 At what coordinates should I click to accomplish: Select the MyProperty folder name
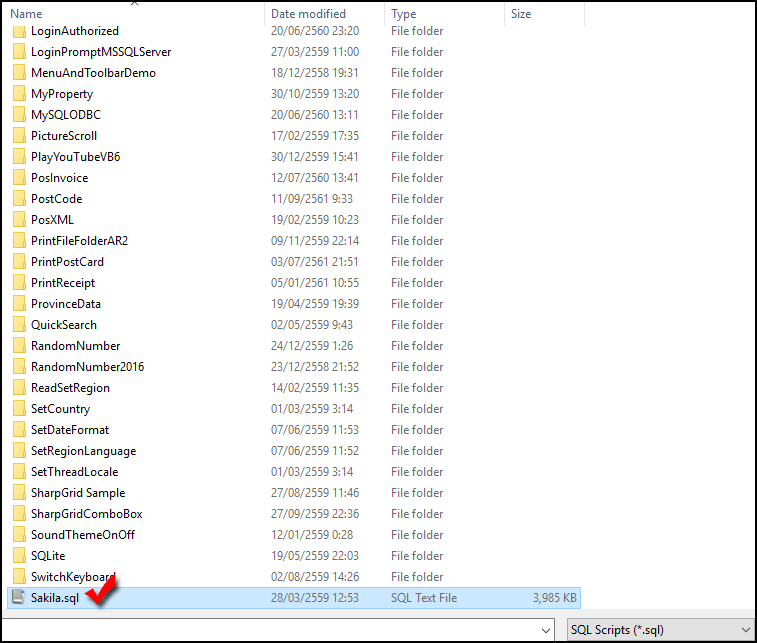pyautogui.click(x=62, y=94)
